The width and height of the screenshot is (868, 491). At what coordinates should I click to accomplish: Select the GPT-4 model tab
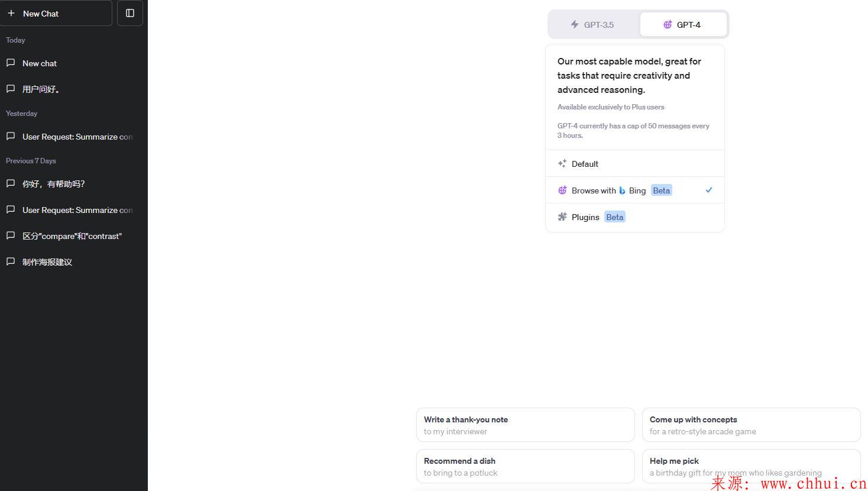point(684,24)
